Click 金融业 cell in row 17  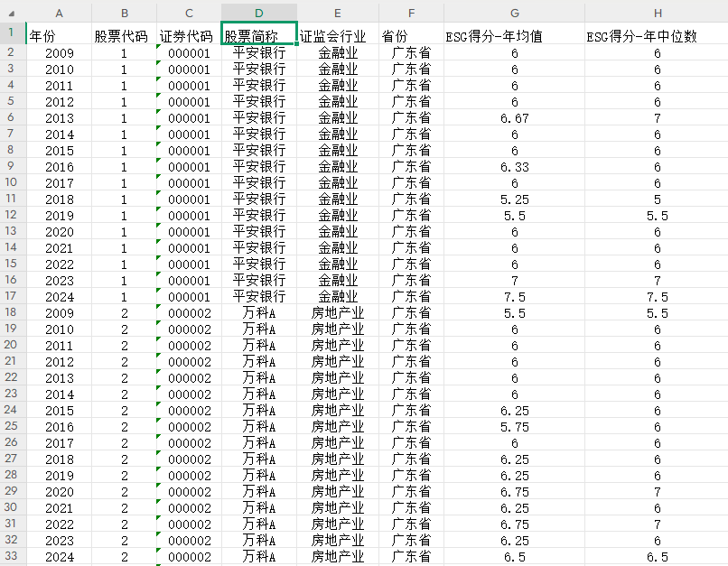pyautogui.click(x=338, y=296)
